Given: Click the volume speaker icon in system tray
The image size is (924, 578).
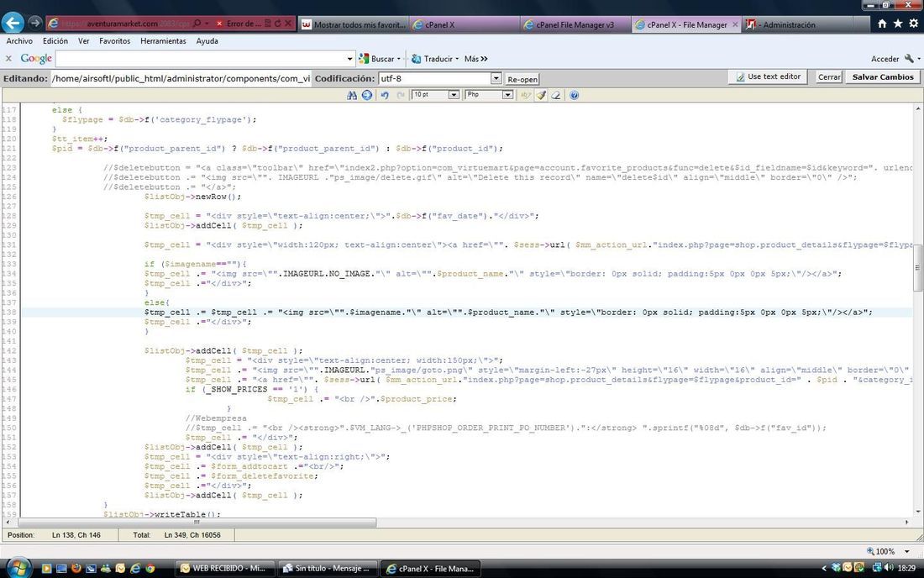Looking at the screenshot, I should [889, 567].
